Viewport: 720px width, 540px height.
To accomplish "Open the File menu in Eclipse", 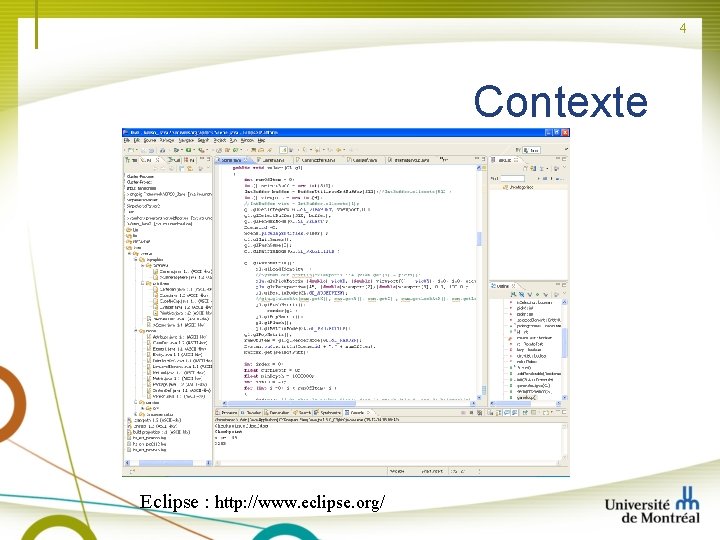I will point(127,140).
